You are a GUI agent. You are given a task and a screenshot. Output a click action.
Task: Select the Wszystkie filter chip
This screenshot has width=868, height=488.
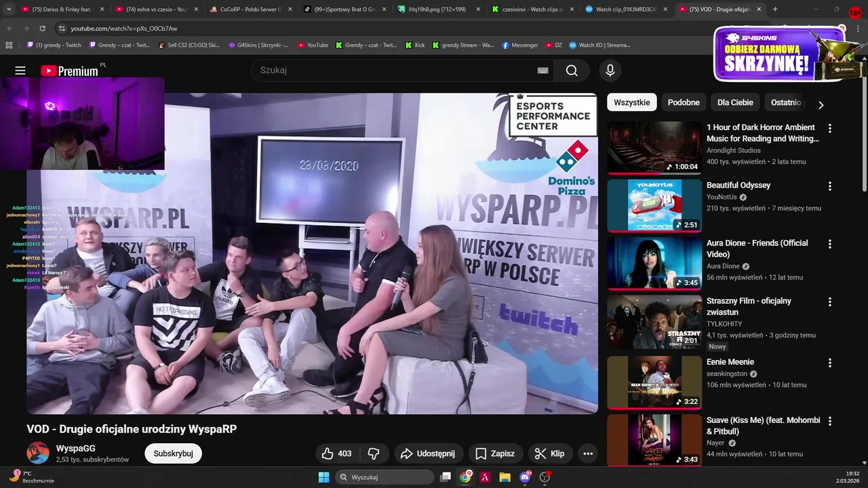[632, 102]
